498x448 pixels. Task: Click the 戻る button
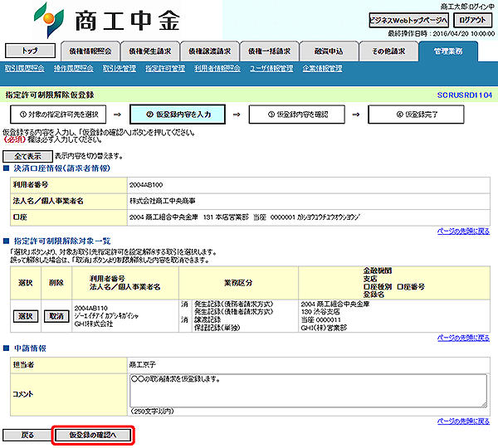(x=27, y=435)
